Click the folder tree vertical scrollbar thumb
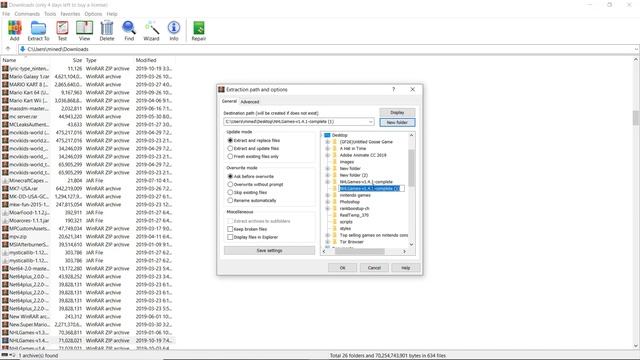 pyautogui.click(x=411, y=168)
